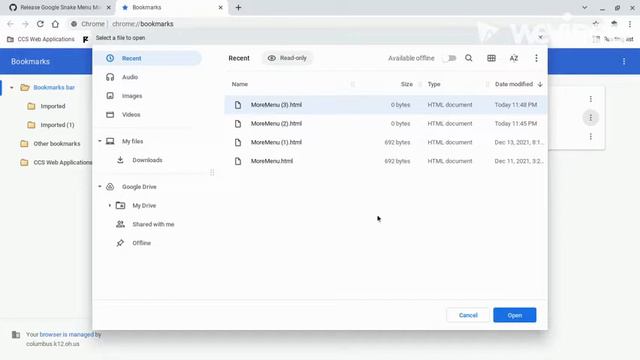Click the resize handle of the picker sidebar
This screenshot has width=640, height=360.
coord(212,172)
